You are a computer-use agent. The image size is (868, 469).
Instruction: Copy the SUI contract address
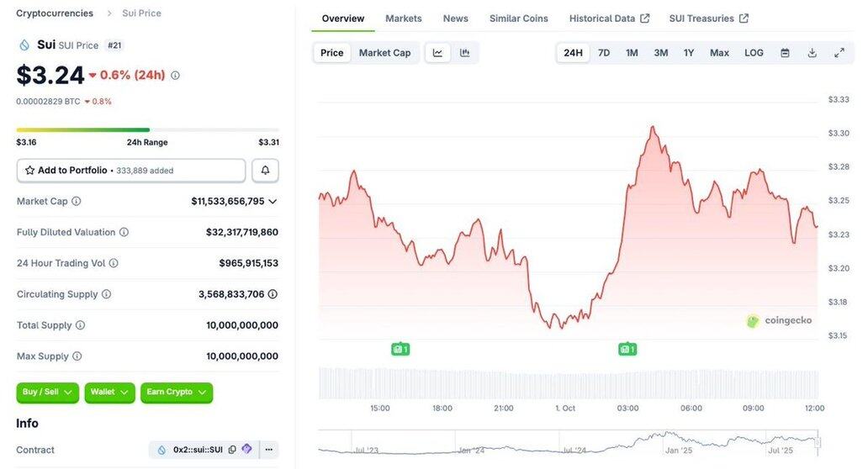[x=233, y=450]
